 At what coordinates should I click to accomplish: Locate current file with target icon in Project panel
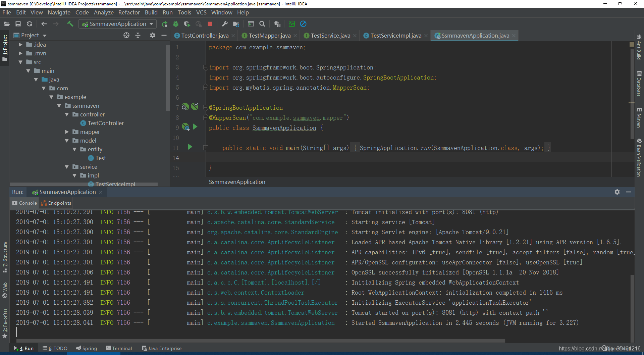tap(126, 35)
